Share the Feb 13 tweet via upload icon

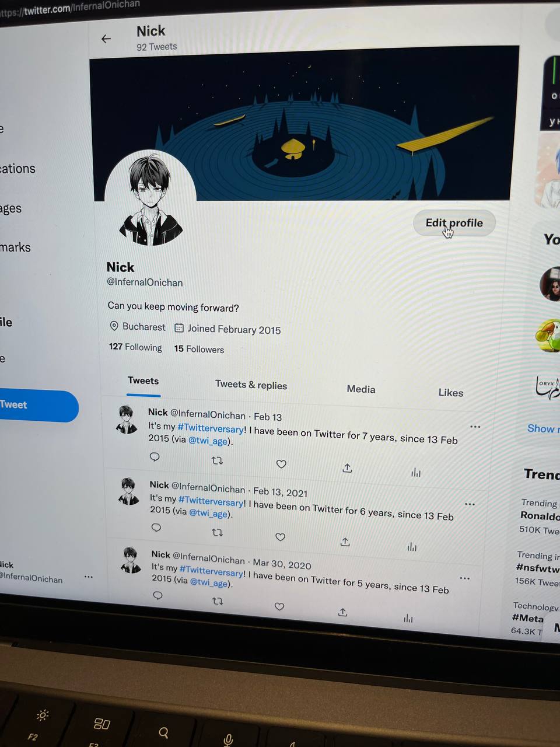click(347, 468)
